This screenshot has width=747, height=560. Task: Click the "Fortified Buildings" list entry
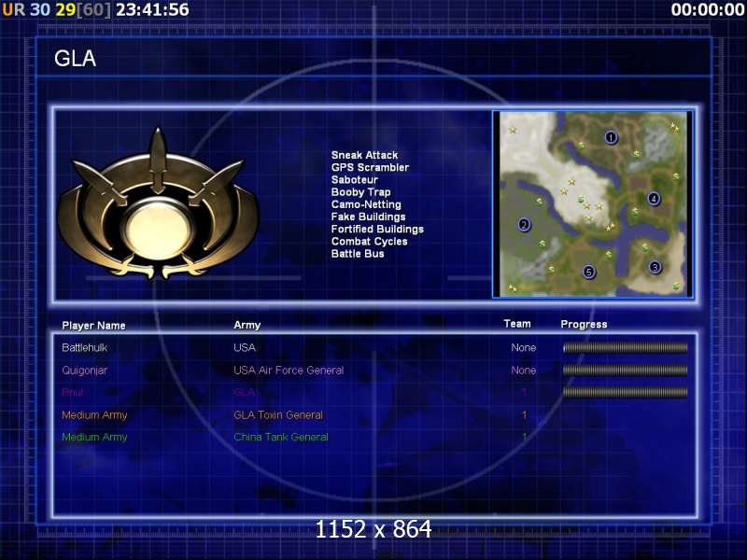(377, 230)
